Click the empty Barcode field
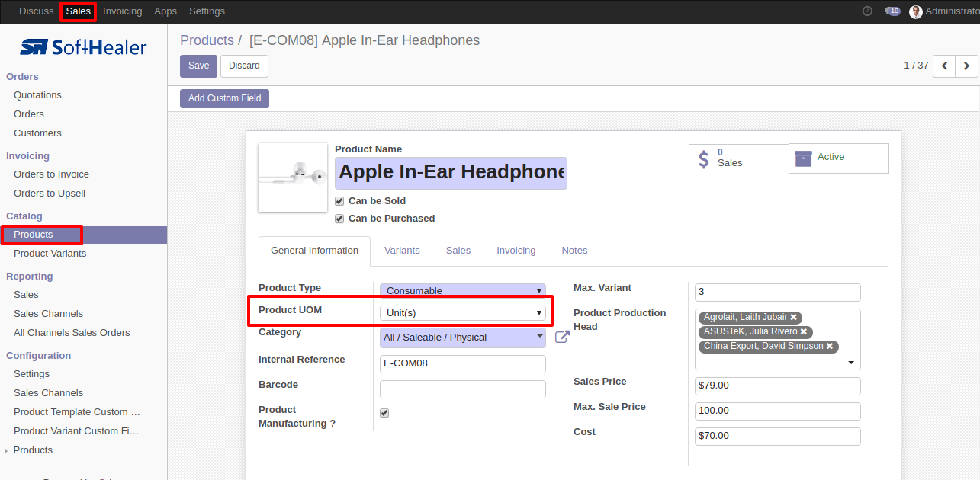The width and height of the screenshot is (980, 480). (463, 389)
